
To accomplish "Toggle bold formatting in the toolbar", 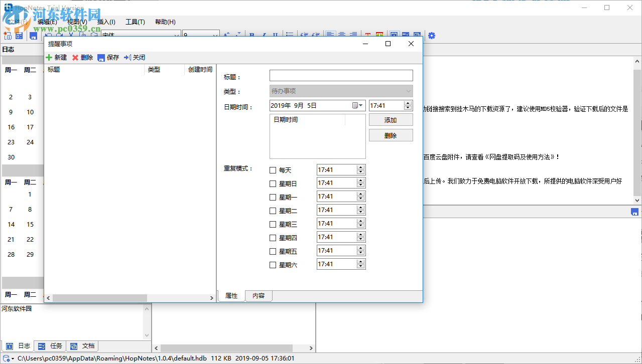I will coord(252,35).
